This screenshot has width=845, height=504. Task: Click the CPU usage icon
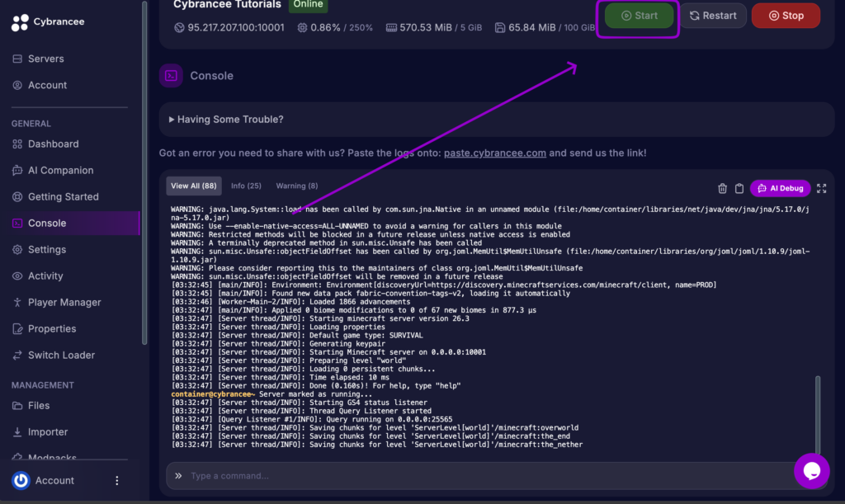click(x=302, y=27)
